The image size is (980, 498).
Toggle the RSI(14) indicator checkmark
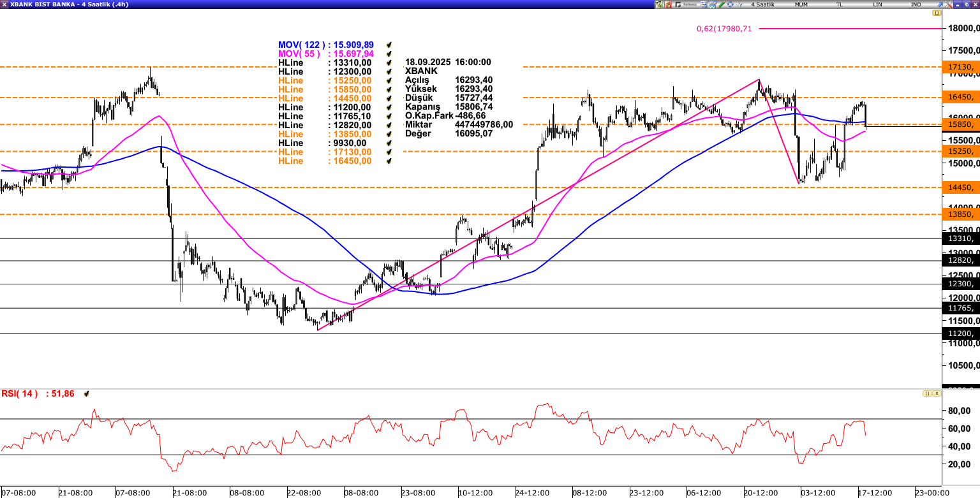[87, 394]
